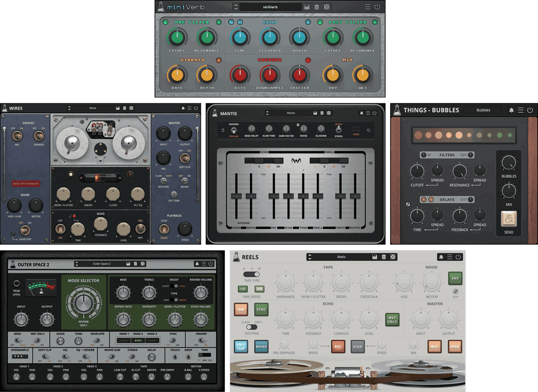
Task: Move the Mantis Speed fader
Action: pos(236,196)
